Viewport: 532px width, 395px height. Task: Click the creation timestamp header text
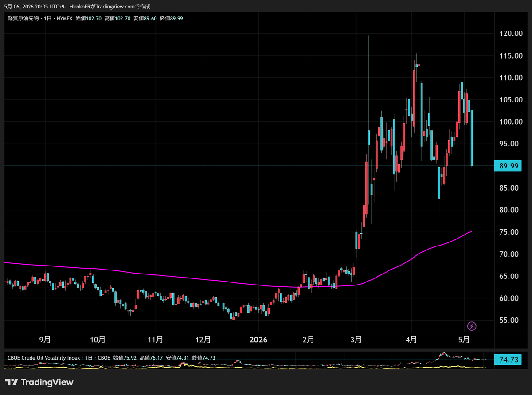click(x=77, y=6)
